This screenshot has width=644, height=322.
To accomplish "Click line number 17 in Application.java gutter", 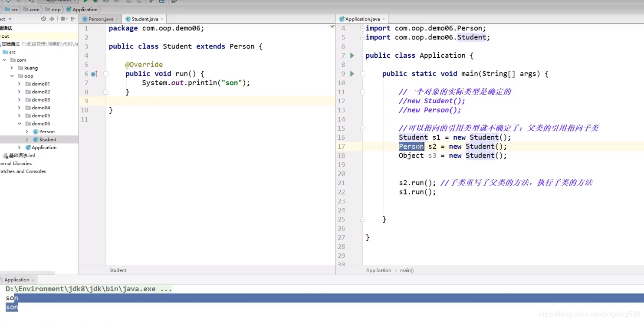I will (x=342, y=147).
